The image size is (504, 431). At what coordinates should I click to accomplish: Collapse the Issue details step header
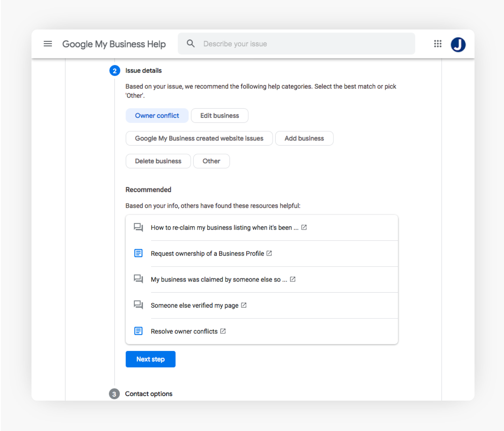(143, 71)
